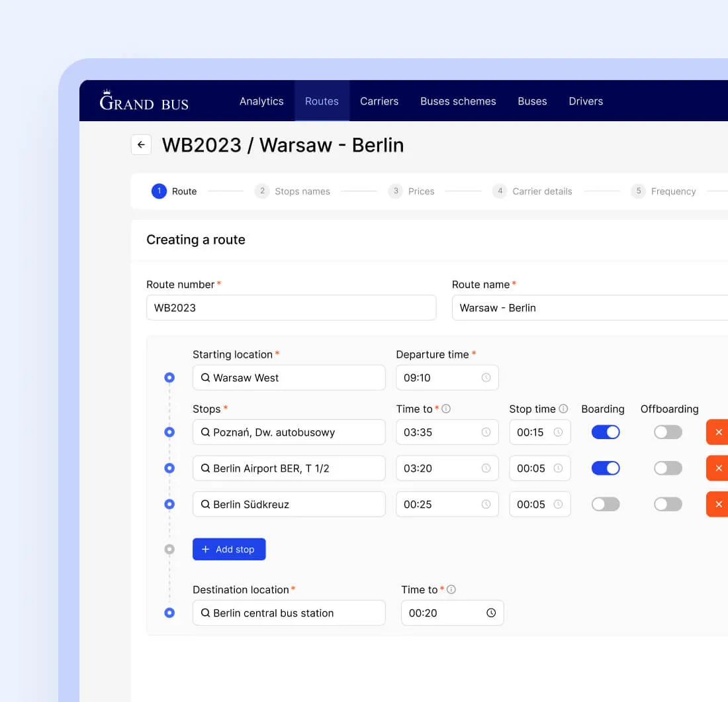Viewport: 728px width, 702px height.
Task: Go to Carriers section
Action: point(379,101)
